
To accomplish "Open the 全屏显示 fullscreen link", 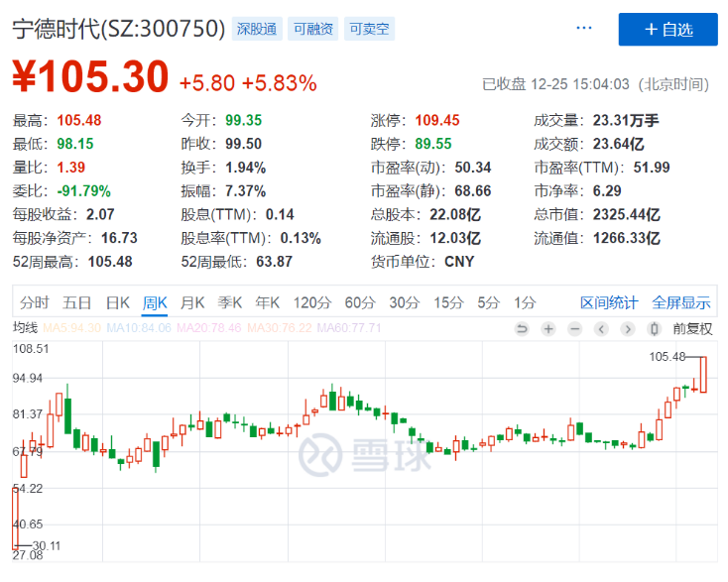I will 681,303.
